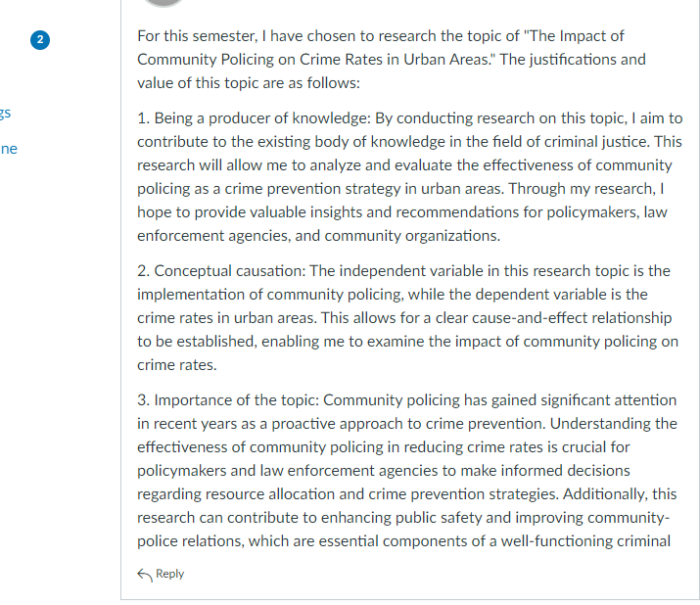
Task: Click the final words "crime rates." of paragraph two
Action: 177,365
